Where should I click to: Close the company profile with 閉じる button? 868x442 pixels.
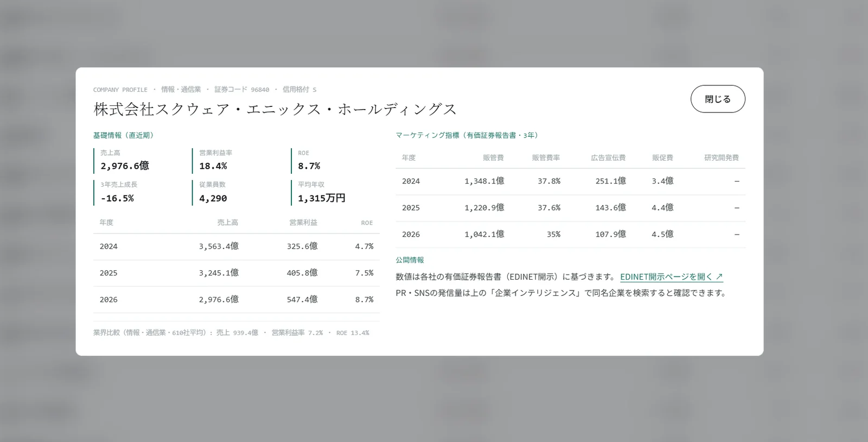pyautogui.click(x=718, y=99)
